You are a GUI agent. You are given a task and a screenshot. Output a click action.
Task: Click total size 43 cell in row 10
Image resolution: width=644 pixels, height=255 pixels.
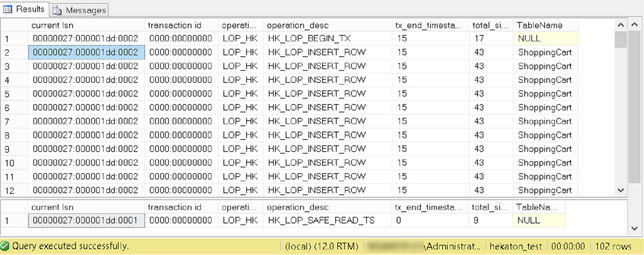(491, 163)
